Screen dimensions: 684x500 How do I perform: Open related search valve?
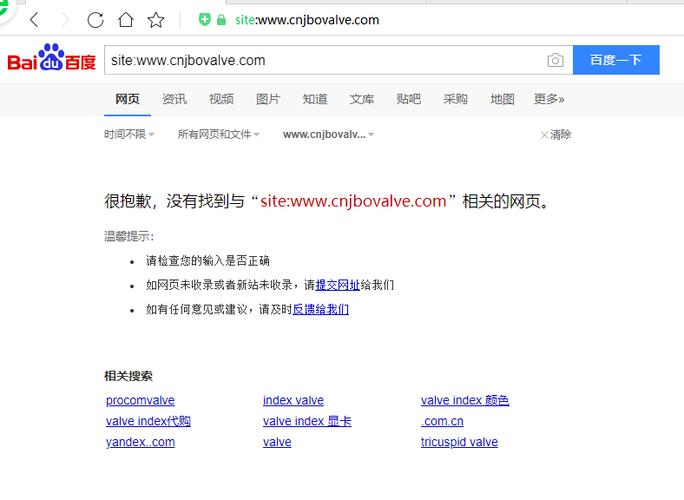(277, 442)
